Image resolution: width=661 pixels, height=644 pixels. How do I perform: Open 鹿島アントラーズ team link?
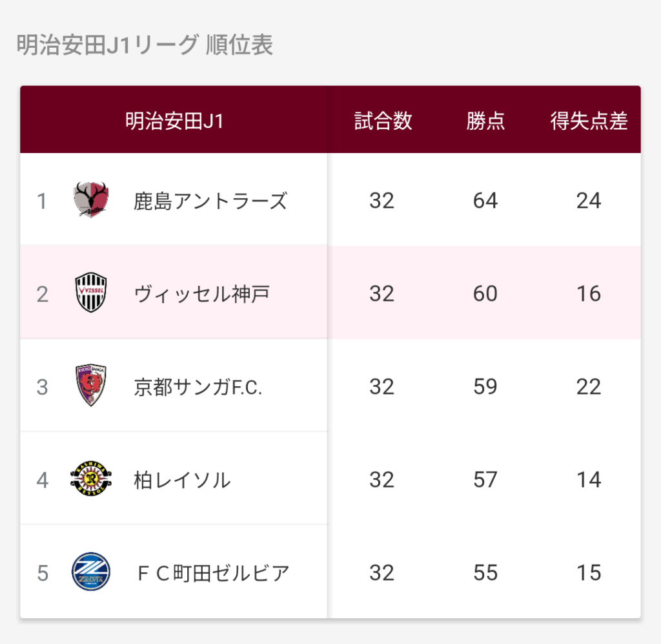pyautogui.click(x=210, y=201)
